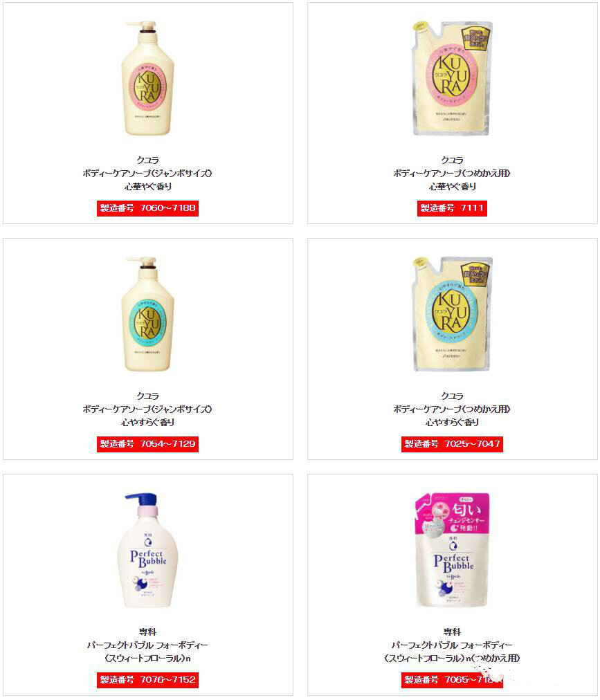Open 専科 パーフェクトバブル スウィートフローラル n title
The width and height of the screenshot is (600, 700).
[147, 645]
